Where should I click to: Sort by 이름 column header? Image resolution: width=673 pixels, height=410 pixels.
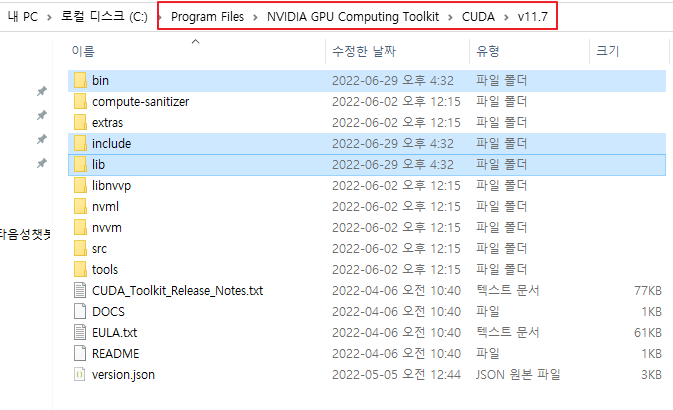coord(83,52)
